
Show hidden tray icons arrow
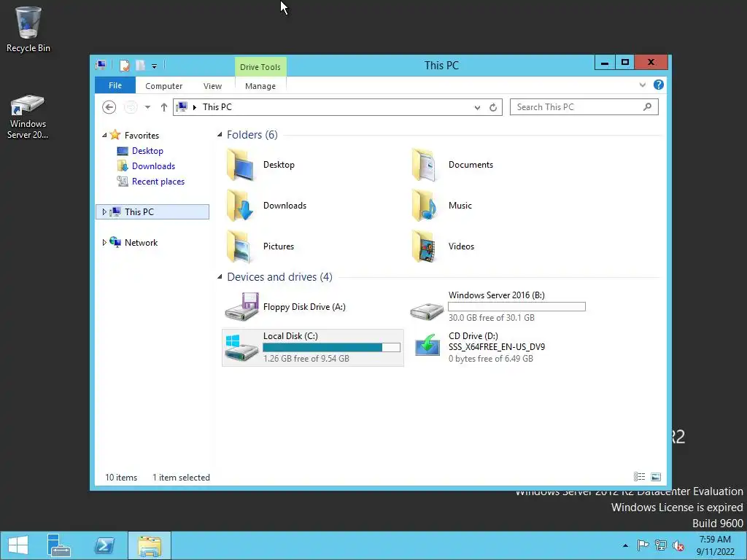point(625,545)
